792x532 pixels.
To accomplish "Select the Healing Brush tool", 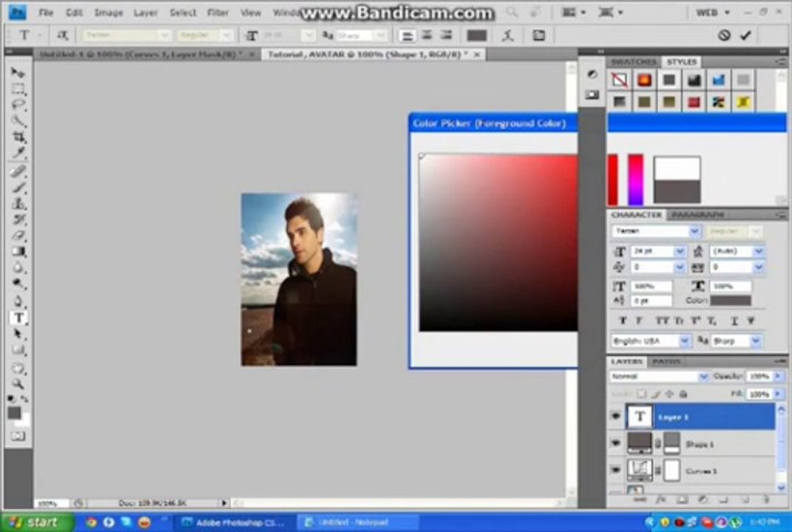I will (x=18, y=171).
